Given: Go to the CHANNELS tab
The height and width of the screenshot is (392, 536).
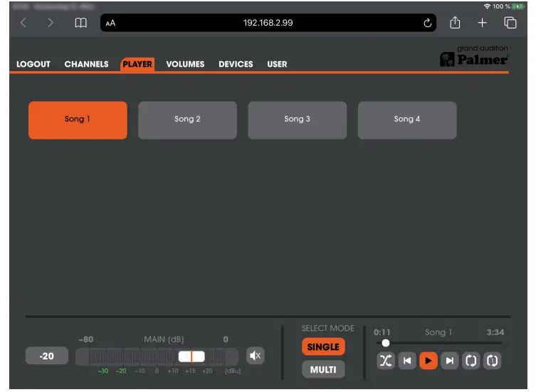Looking at the screenshot, I should pyautogui.click(x=86, y=64).
